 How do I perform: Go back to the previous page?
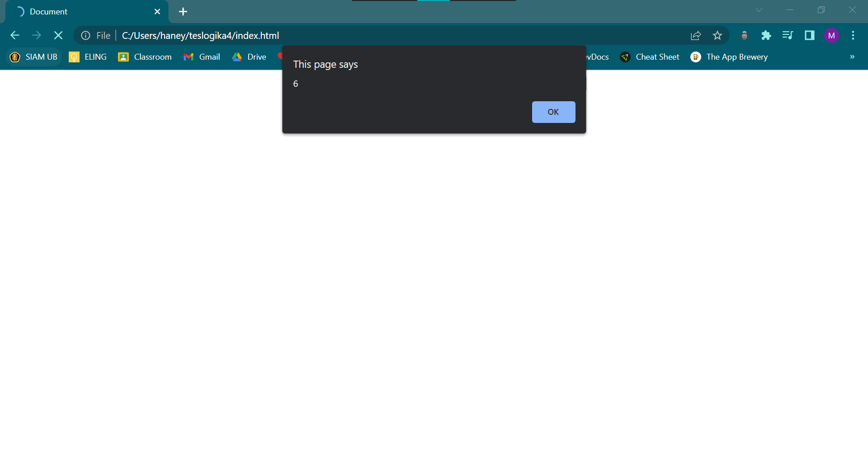[15, 35]
